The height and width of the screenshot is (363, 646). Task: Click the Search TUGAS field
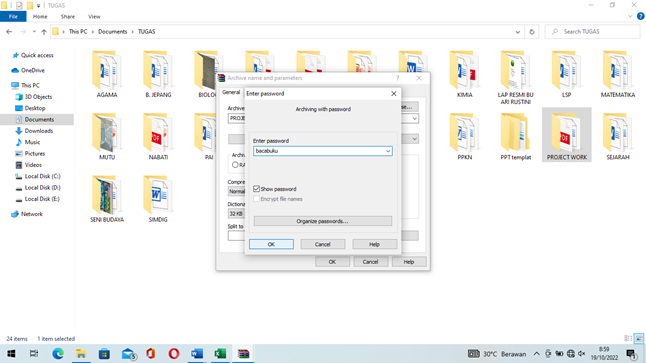[592, 32]
